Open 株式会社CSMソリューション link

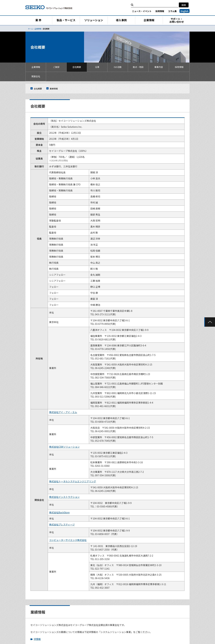64,447
